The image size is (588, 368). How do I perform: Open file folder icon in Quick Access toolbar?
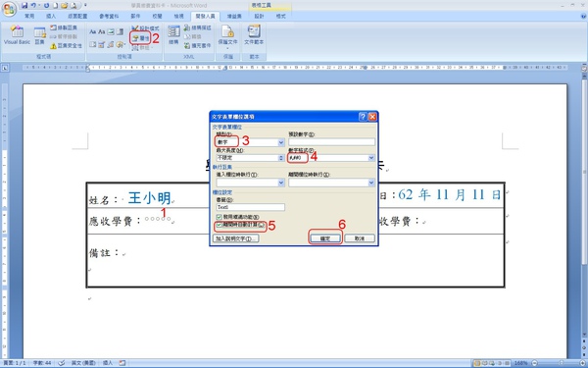coord(64,5)
